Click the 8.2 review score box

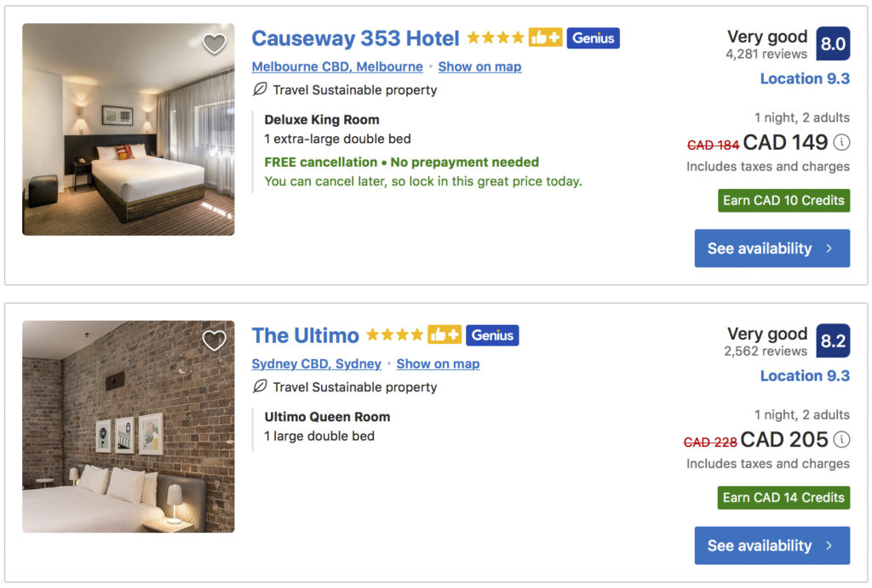[x=833, y=340]
